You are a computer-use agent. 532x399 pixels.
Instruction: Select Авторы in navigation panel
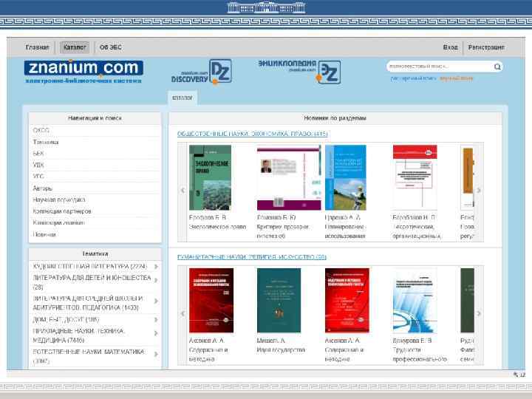43,188
